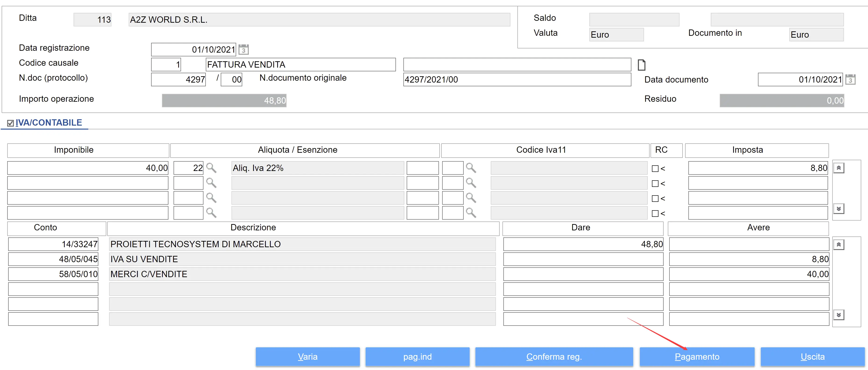Image resolution: width=868 pixels, height=370 pixels.
Task: Search aliquota in third IVA row
Action: click(211, 198)
